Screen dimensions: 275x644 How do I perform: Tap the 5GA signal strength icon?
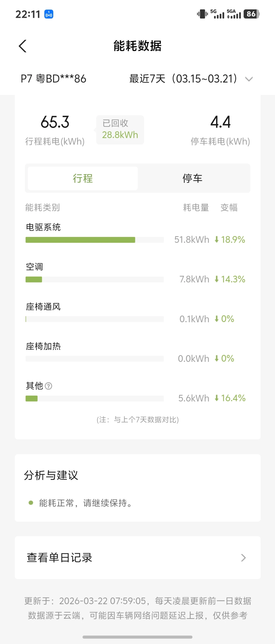234,14
